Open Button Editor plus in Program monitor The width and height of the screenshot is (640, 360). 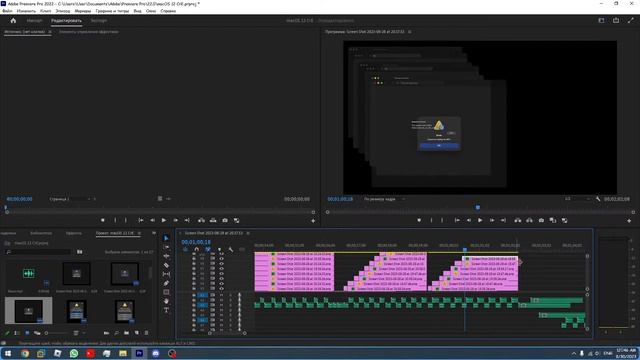tap(629, 220)
